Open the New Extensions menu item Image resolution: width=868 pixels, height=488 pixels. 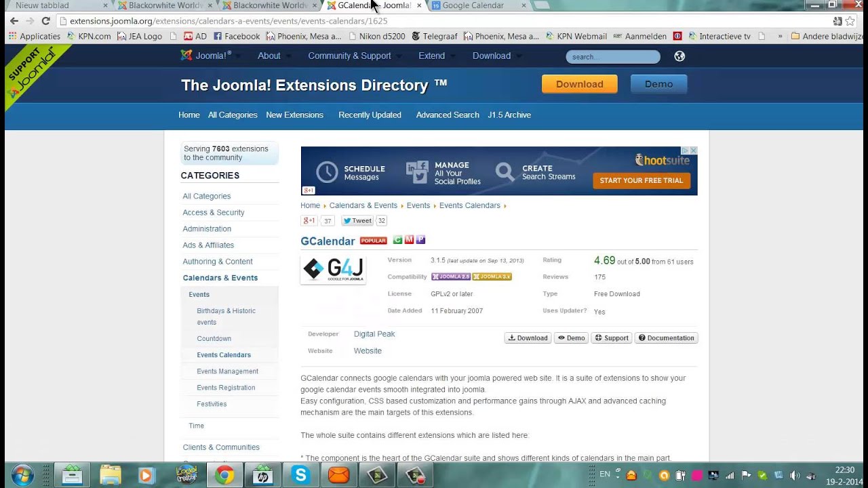pos(294,115)
